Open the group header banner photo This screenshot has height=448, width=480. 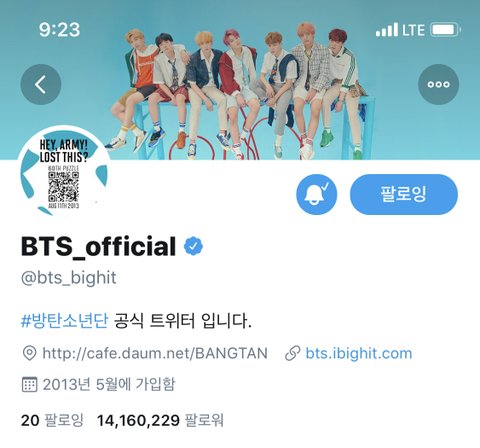[240, 80]
